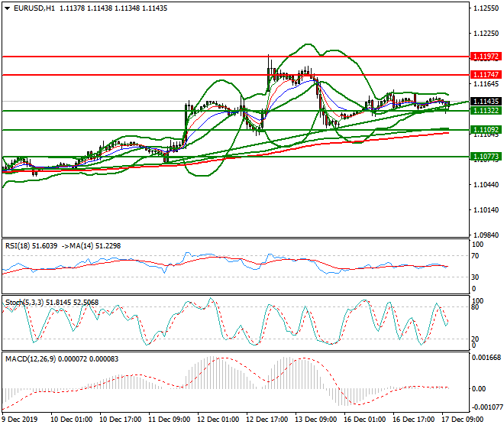Click the MACD scale value -0.001077
This screenshot has width=504, height=428.
[x=486, y=407]
